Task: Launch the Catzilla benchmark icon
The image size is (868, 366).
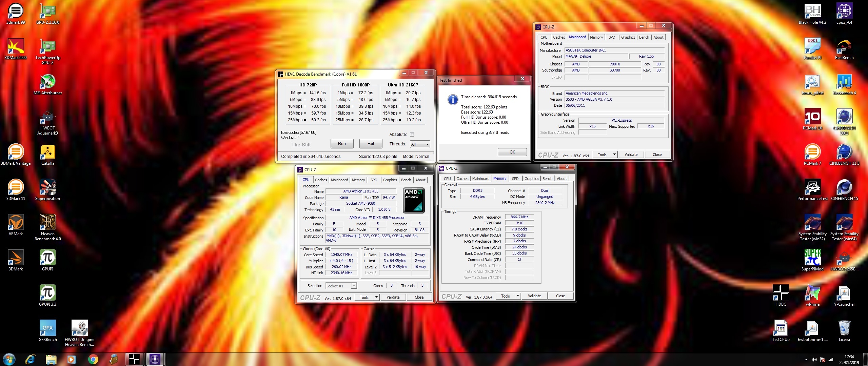Action: tap(48, 155)
